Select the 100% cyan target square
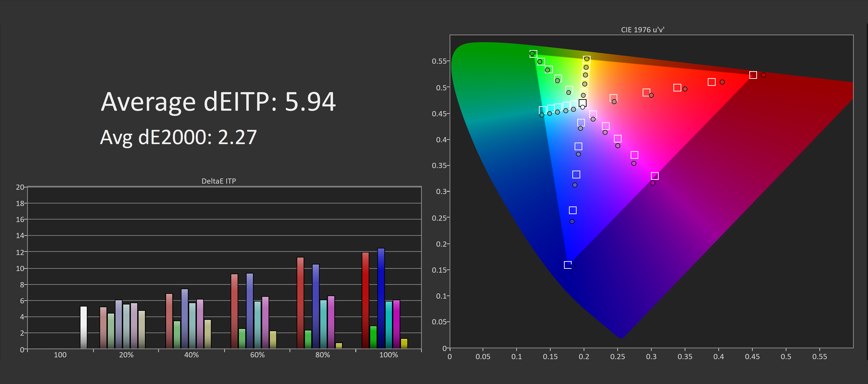The image size is (868, 384). [542, 110]
